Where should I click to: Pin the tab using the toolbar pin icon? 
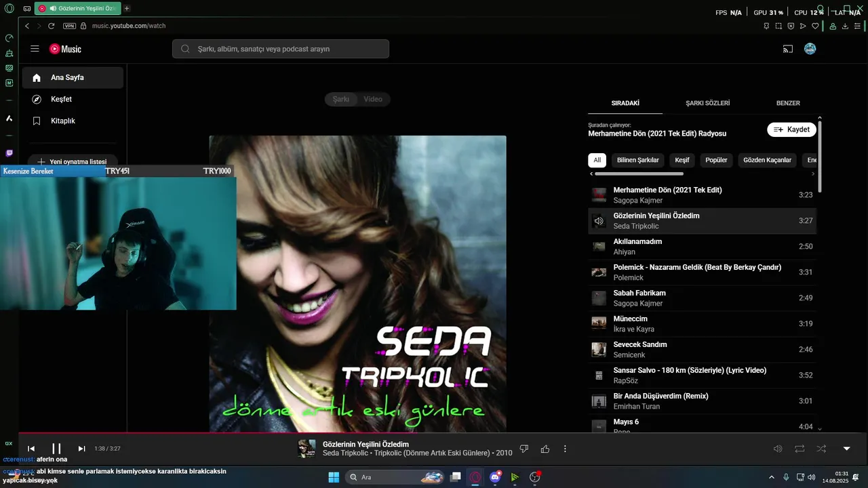tap(766, 26)
